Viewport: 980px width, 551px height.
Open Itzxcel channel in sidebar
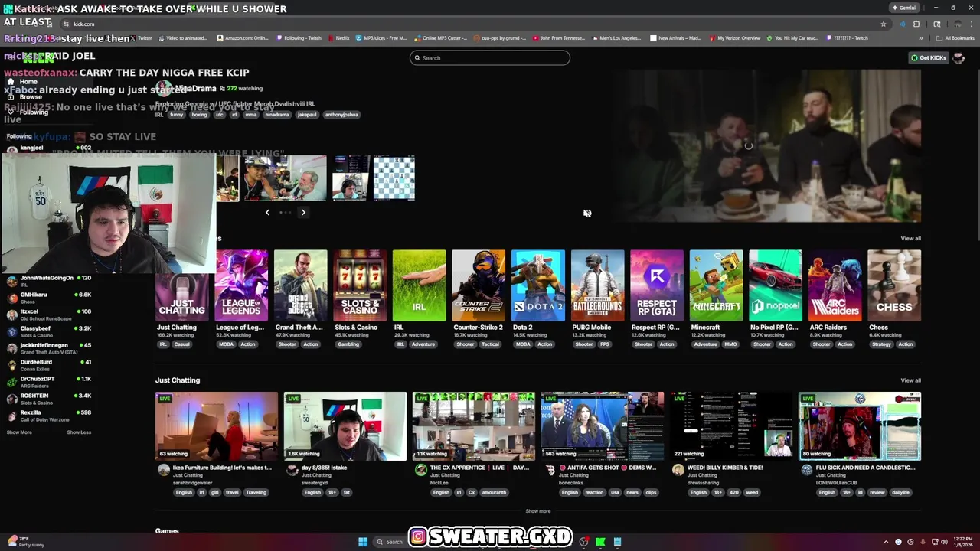(x=49, y=315)
